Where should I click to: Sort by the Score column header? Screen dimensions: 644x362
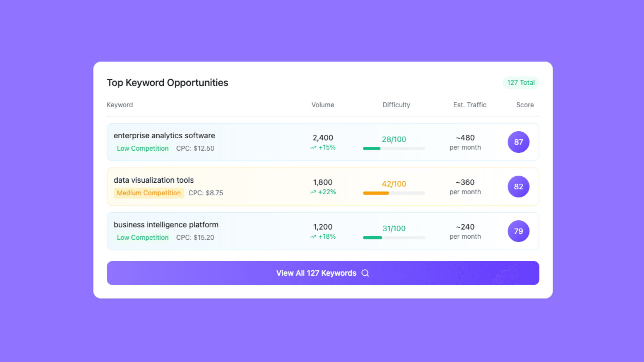pos(525,105)
